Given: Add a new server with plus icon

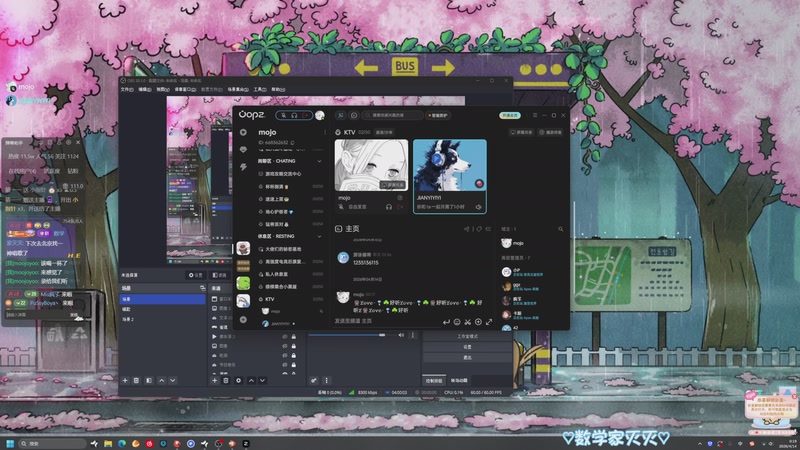Looking at the screenshot, I should (243, 320).
